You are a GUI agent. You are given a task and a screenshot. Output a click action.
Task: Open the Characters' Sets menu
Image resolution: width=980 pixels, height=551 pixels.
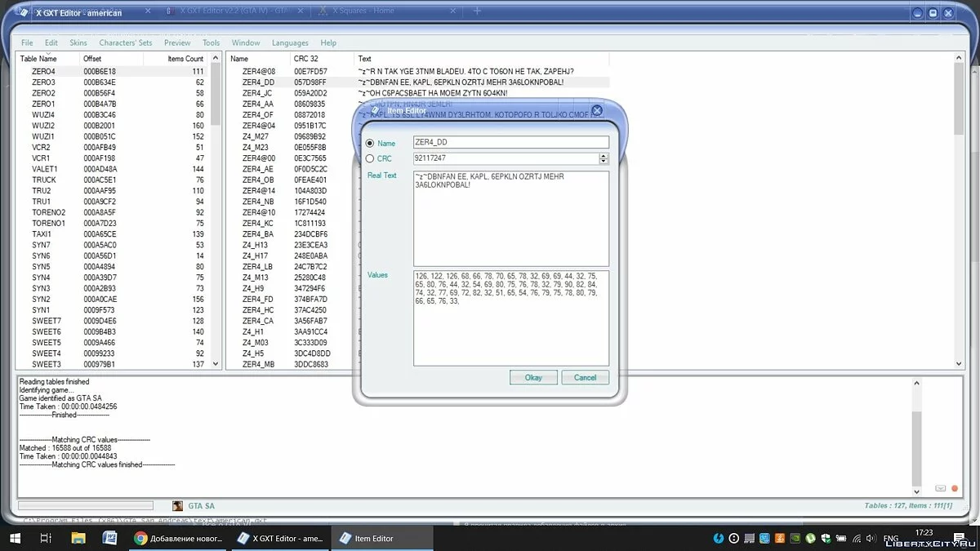125,42
